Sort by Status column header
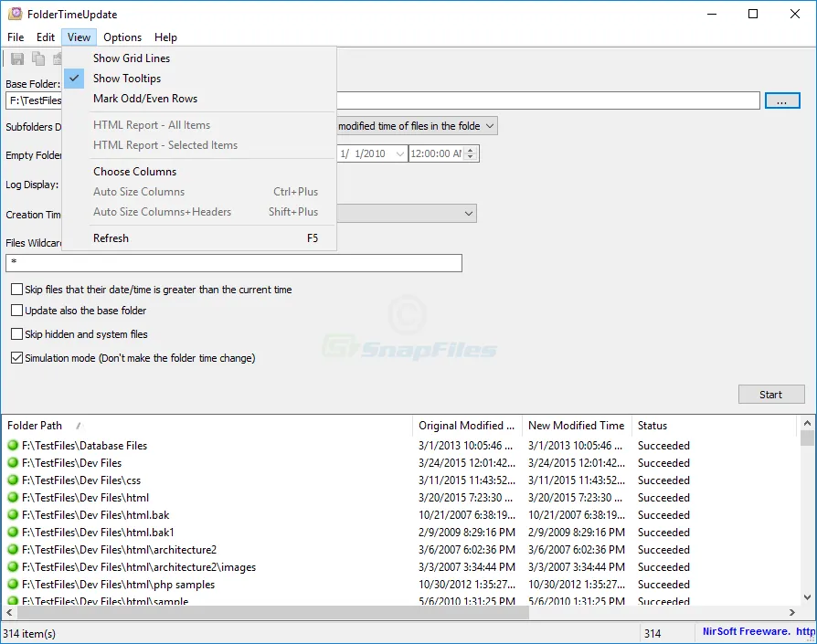The width and height of the screenshot is (817, 644). [x=715, y=426]
